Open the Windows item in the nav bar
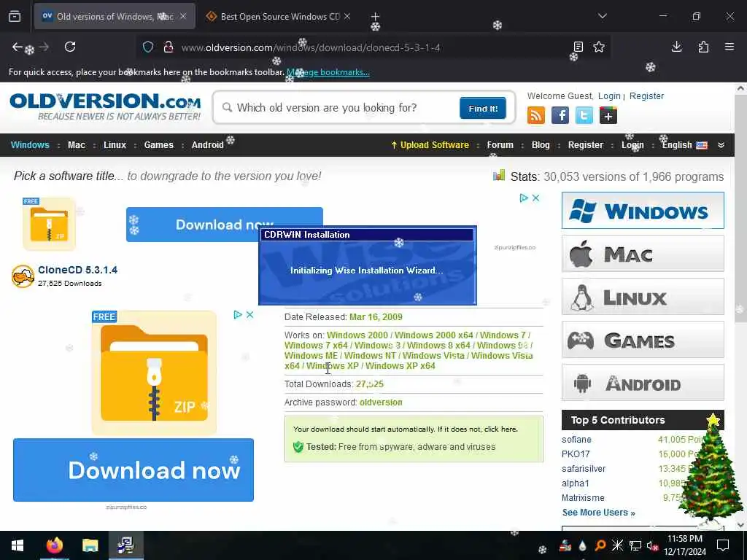The width and height of the screenshot is (747, 560). 30,145
